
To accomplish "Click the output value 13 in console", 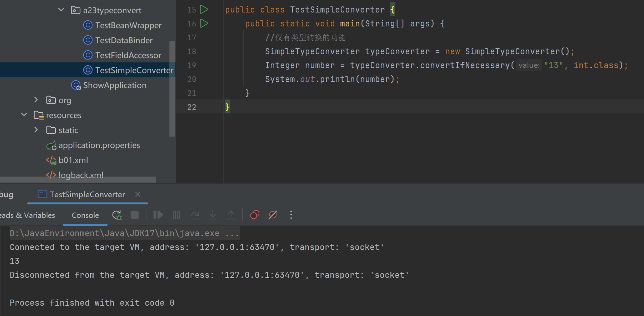I will pos(15,261).
